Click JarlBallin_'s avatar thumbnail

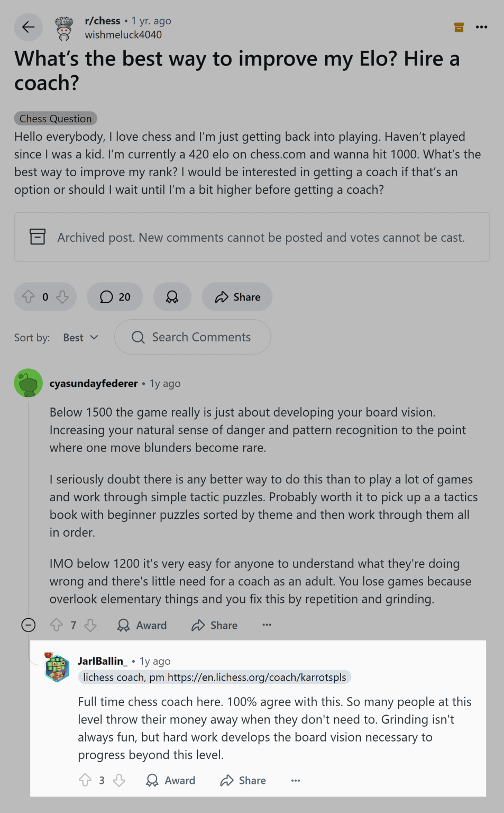(x=57, y=667)
